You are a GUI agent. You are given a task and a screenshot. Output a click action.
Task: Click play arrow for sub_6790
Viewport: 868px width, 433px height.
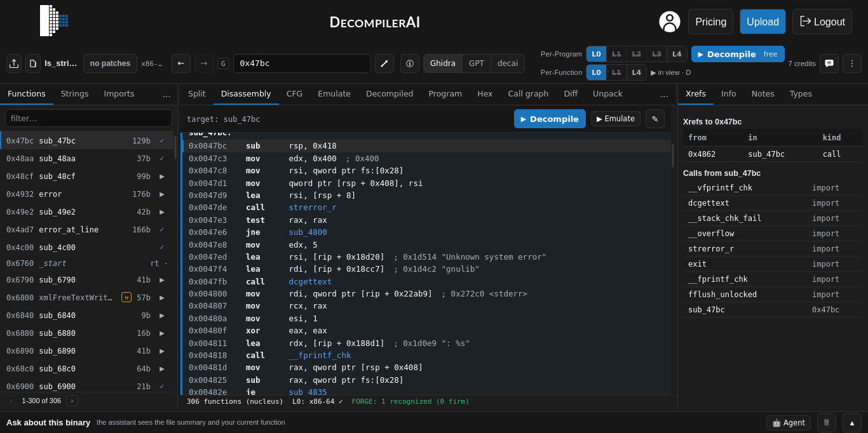pos(162,280)
